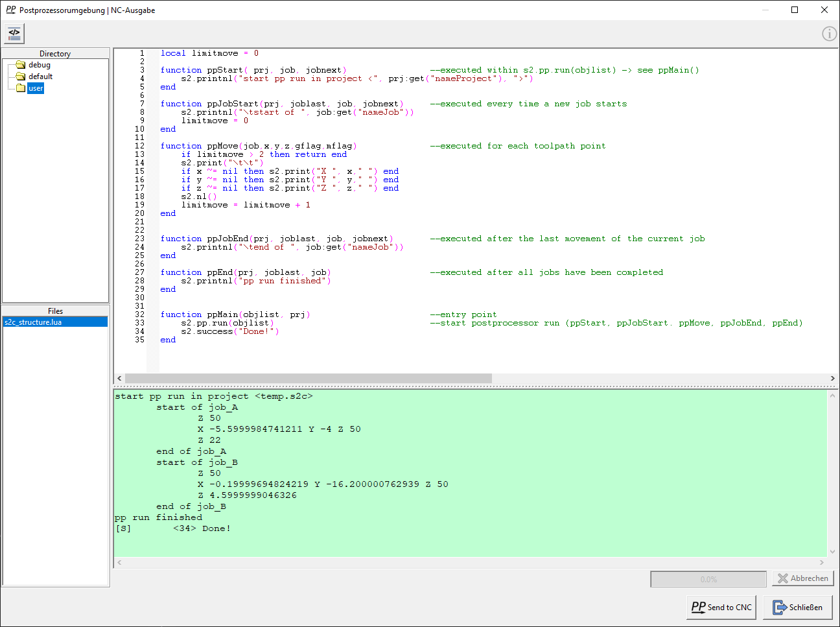Select the debug folder icon
This screenshot has height=627, width=840.
[21, 65]
